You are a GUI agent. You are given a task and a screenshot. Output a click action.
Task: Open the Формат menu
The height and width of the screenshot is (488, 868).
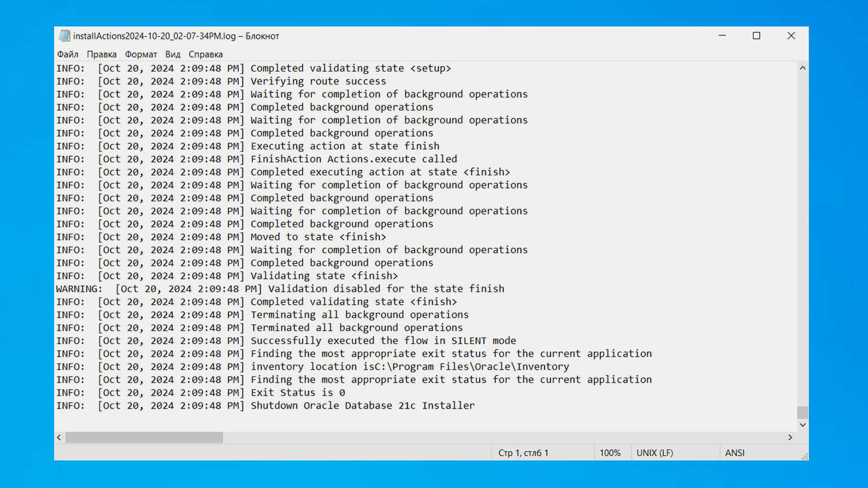click(x=141, y=54)
